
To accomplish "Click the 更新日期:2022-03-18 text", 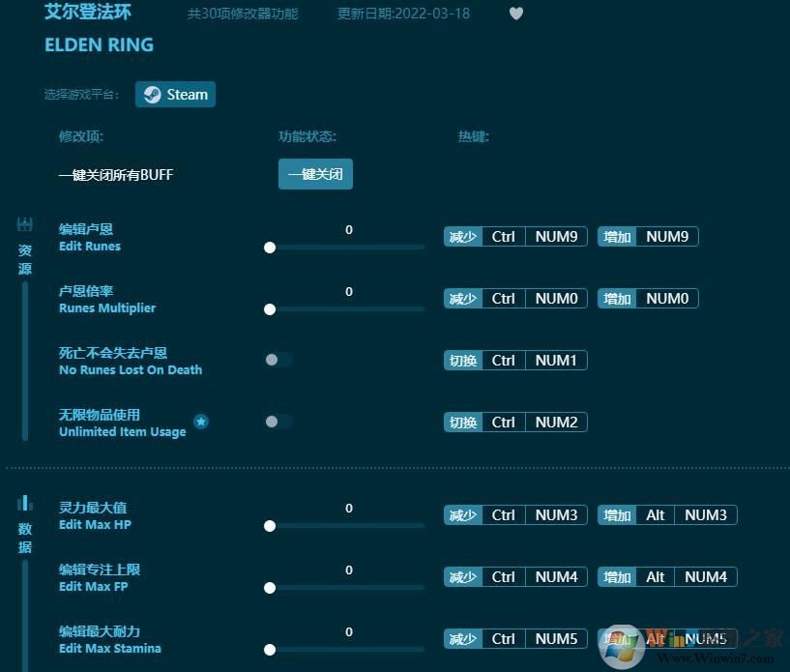I will [x=403, y=14].
